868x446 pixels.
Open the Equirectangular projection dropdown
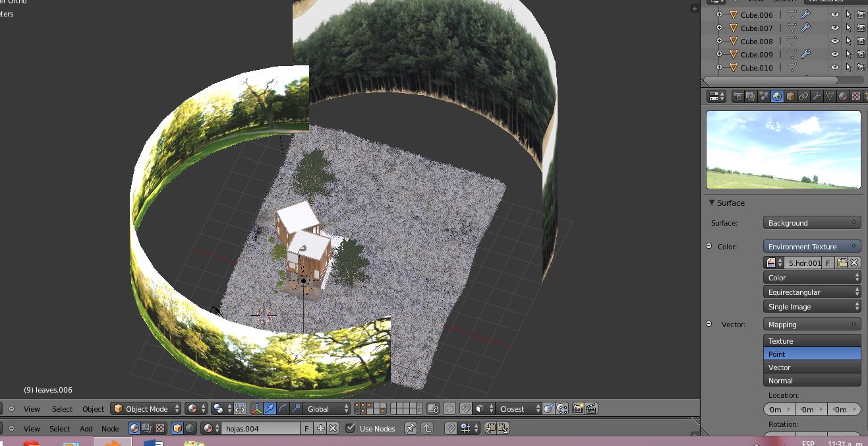812,292
